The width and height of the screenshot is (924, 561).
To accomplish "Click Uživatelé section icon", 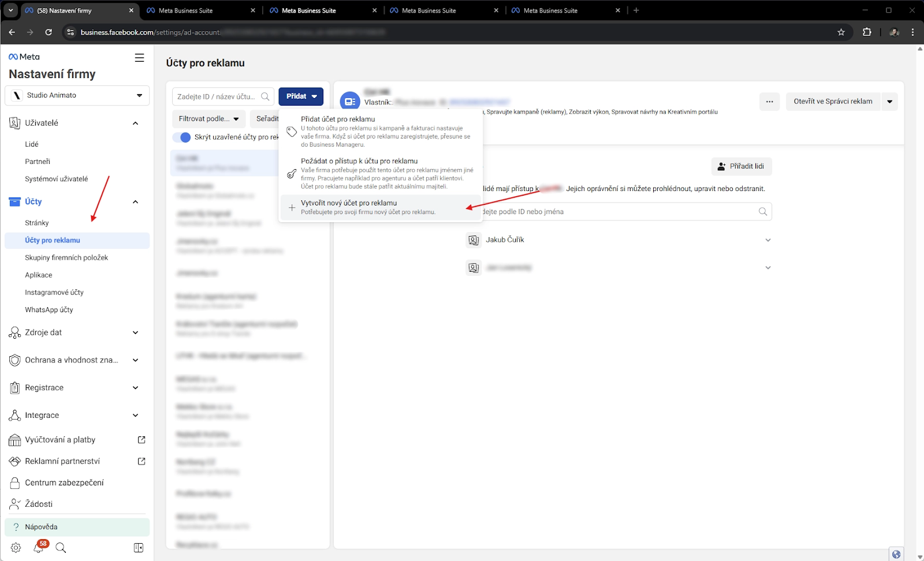I will [x=15, y=123].
